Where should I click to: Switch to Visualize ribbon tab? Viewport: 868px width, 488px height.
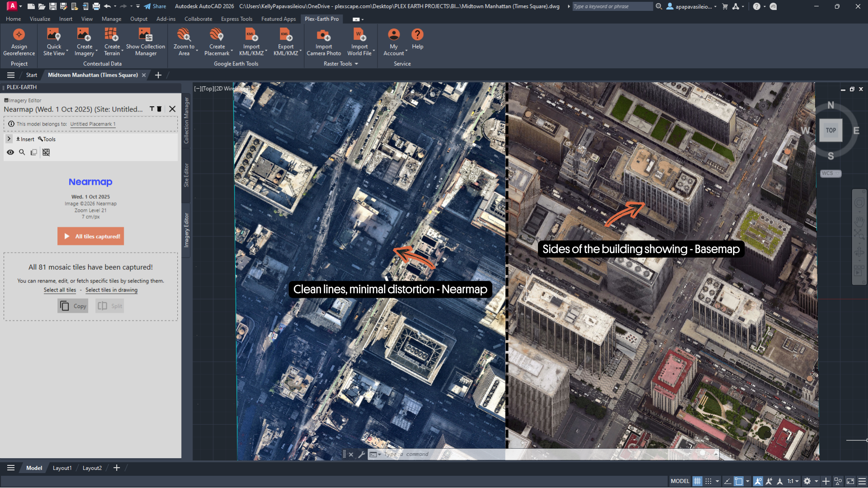point(40,19)
